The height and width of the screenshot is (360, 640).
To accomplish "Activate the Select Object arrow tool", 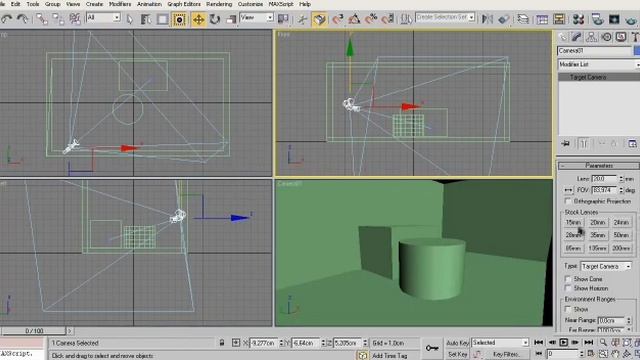I will [130, 19].
